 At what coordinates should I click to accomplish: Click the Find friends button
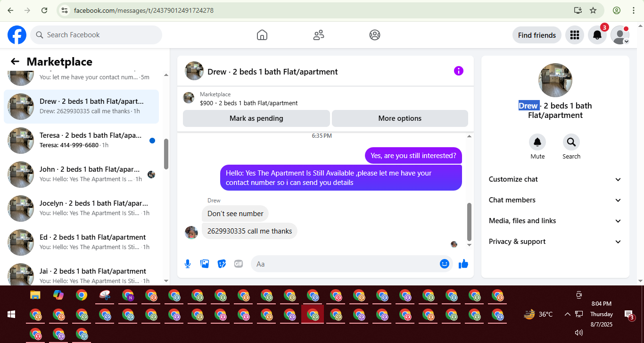(537, 35)
